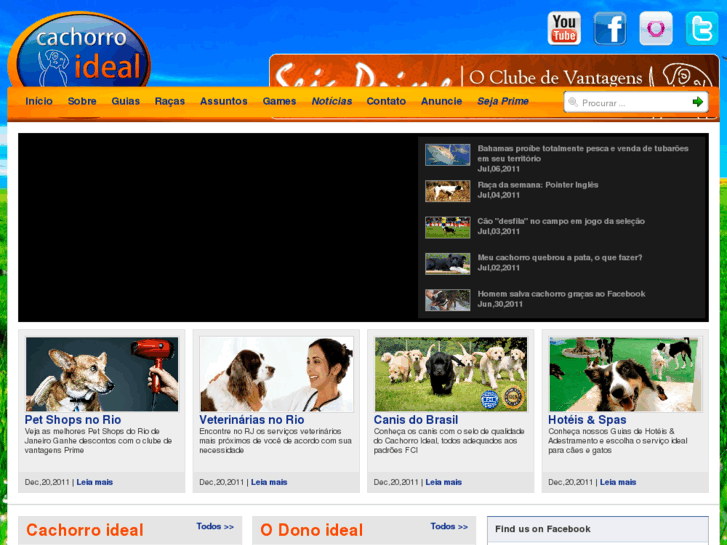The width and height of the screenshot is (727, 545).
Task: Go to the Notícias menu item
Action: 332,101
